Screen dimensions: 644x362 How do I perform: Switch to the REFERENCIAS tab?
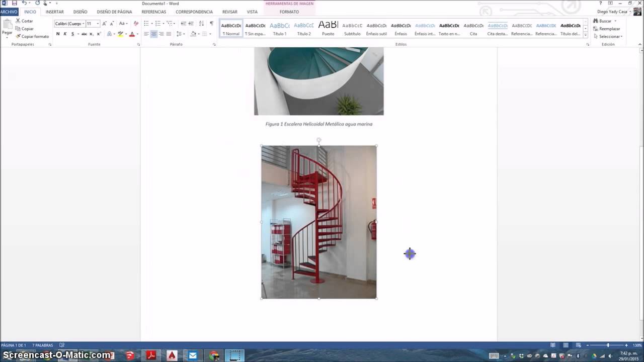[154, 12]
